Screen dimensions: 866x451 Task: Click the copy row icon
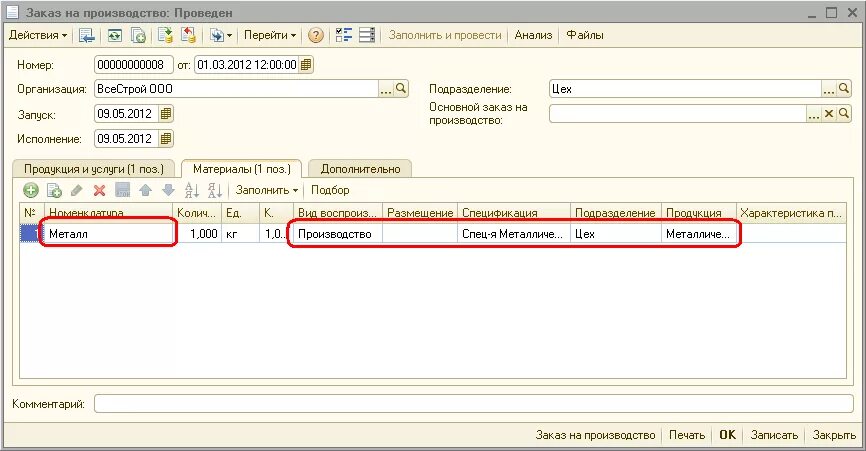point(54,190)
